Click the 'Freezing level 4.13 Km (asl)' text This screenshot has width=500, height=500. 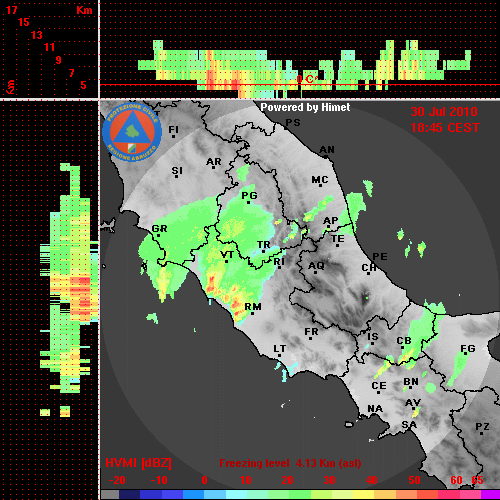point(290,463)
